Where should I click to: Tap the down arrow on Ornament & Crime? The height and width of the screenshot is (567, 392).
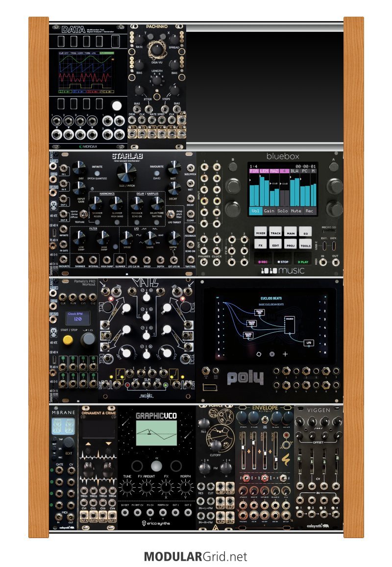click(x=108, y=443)
